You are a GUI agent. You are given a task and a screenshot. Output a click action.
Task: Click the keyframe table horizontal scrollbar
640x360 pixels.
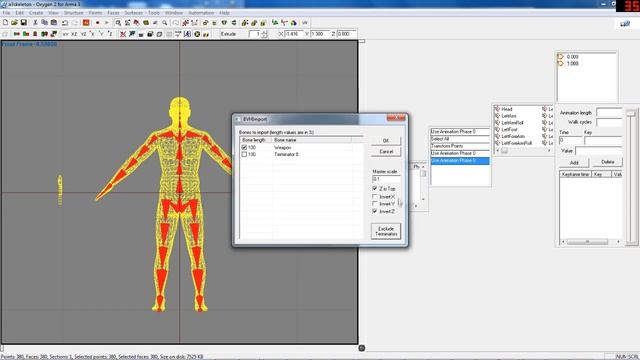tap(591, 242)
